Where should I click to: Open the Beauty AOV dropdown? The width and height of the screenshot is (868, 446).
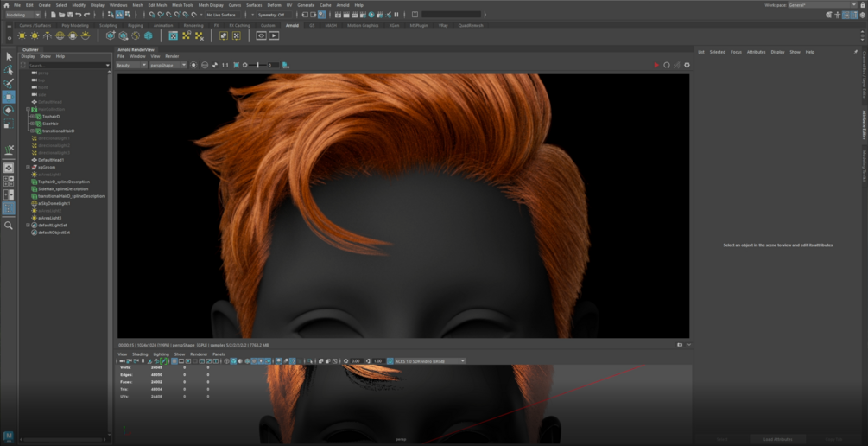click(x=131, y=65)
